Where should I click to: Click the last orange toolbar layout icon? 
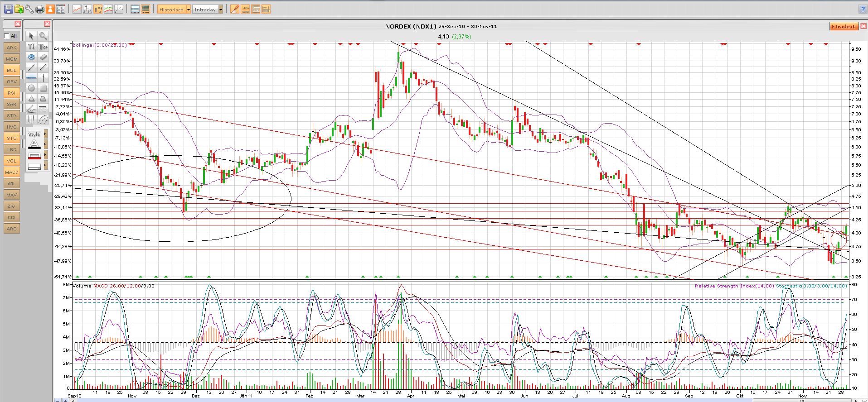(266, 9)
